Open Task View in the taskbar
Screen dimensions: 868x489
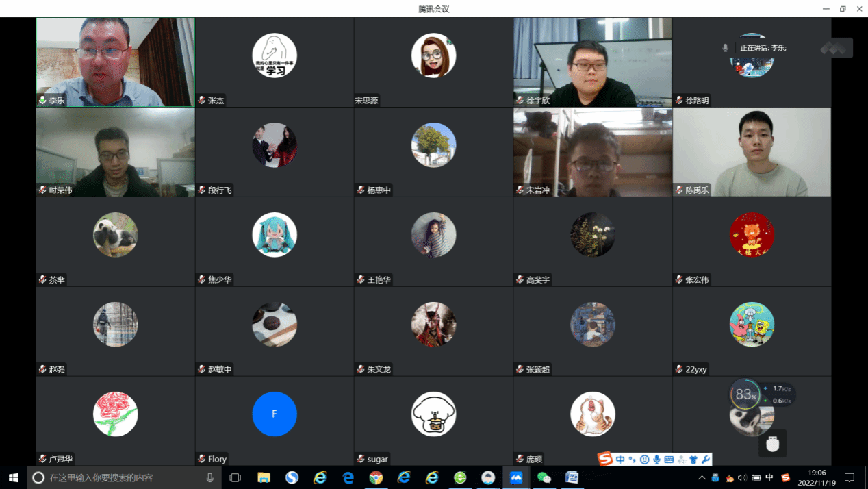click(235, 477)
